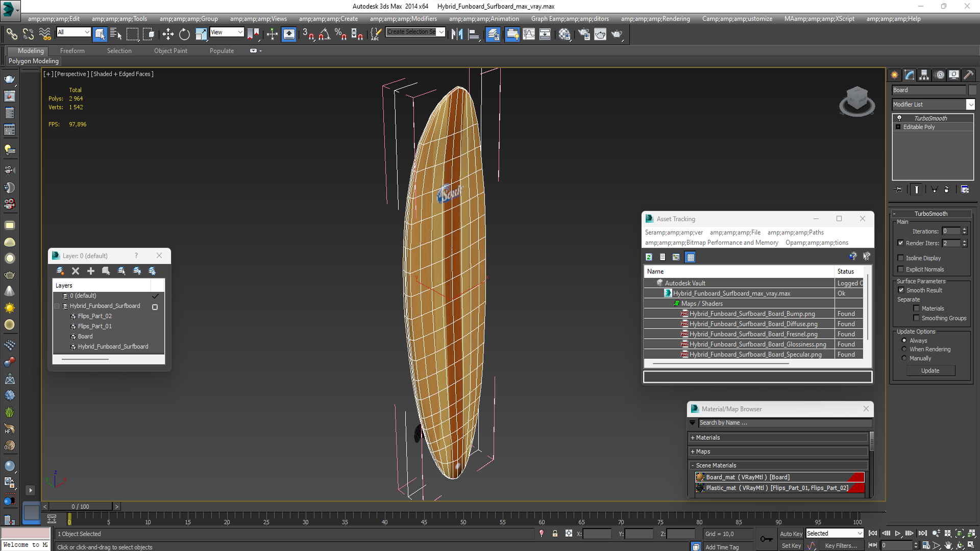Click the Angle Snap toggle icon

[325, 34]
